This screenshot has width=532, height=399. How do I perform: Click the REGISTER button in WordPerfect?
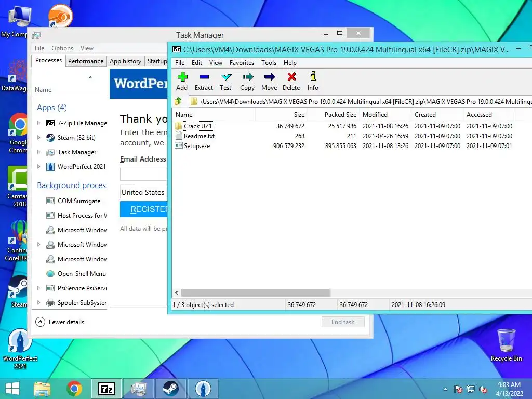144,209
